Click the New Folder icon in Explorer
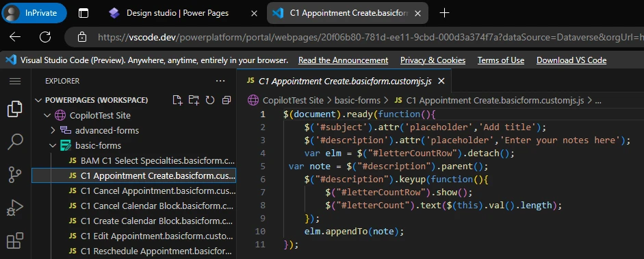The height and width of the screenshot is (259, 644). coord(194,100)
